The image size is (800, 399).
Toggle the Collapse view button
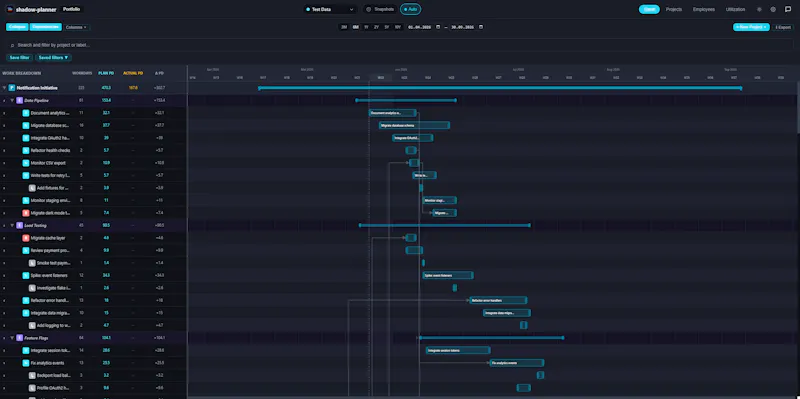[x=17, y=27]
